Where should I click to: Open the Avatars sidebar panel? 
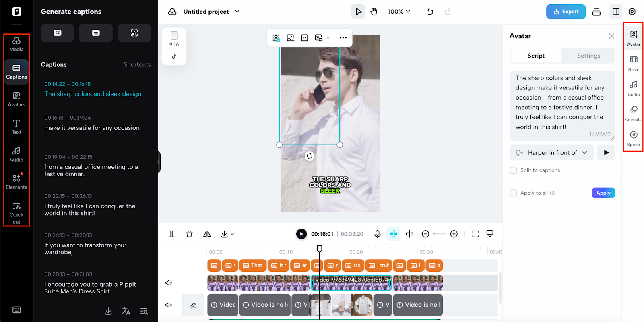click(x=17, y=100)
